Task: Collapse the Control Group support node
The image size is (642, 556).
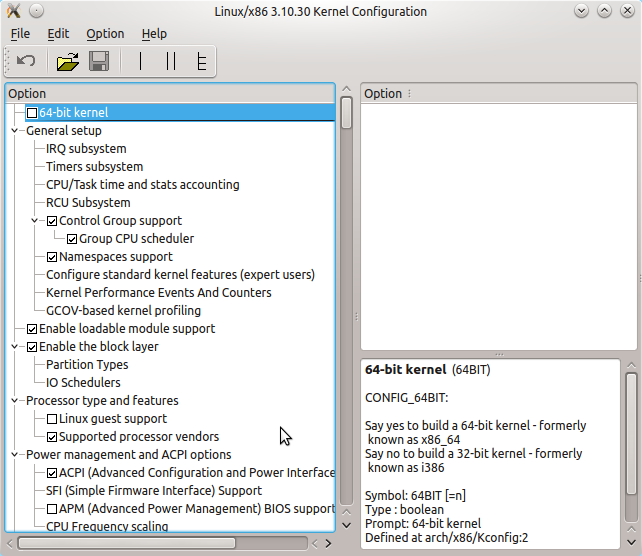Action: coord(36,221)
